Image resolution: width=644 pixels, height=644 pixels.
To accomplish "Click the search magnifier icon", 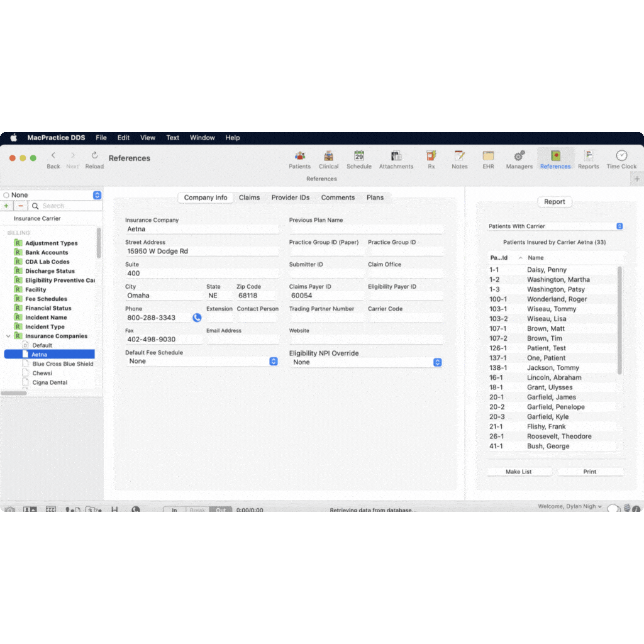I will [35, 206].
